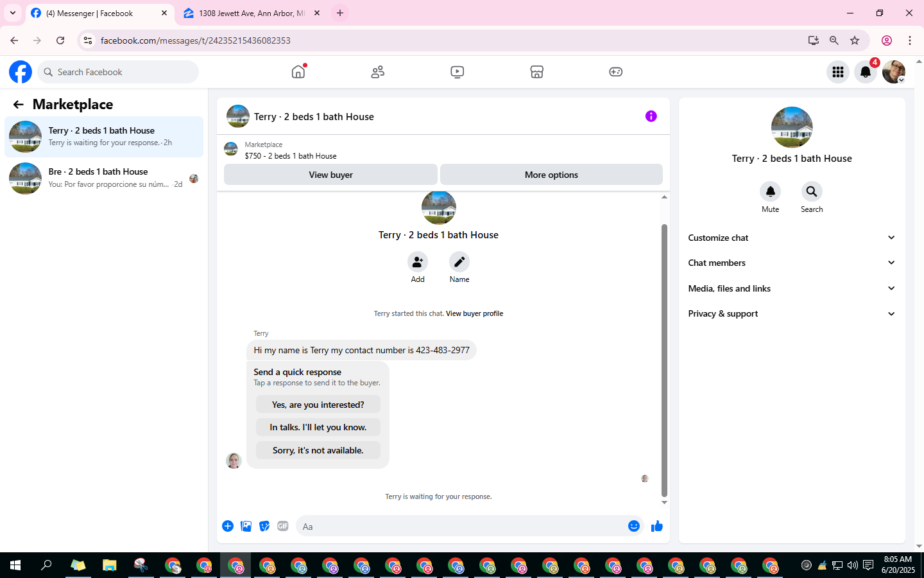The width and height of the screenshot is (924, 578).
Task: Switch to the 1308 Jewett Ave browser tab
Action: point(252,13)
